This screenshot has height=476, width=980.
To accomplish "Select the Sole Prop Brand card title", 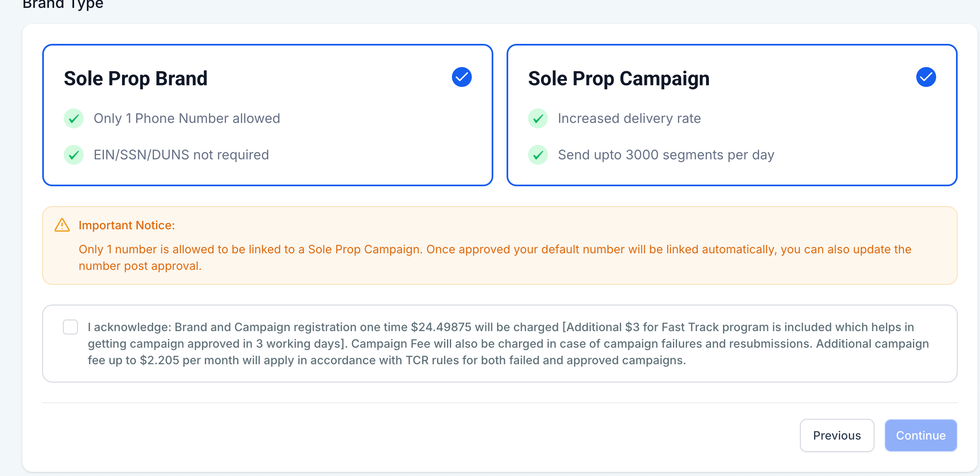I will (x=136, y=79).
